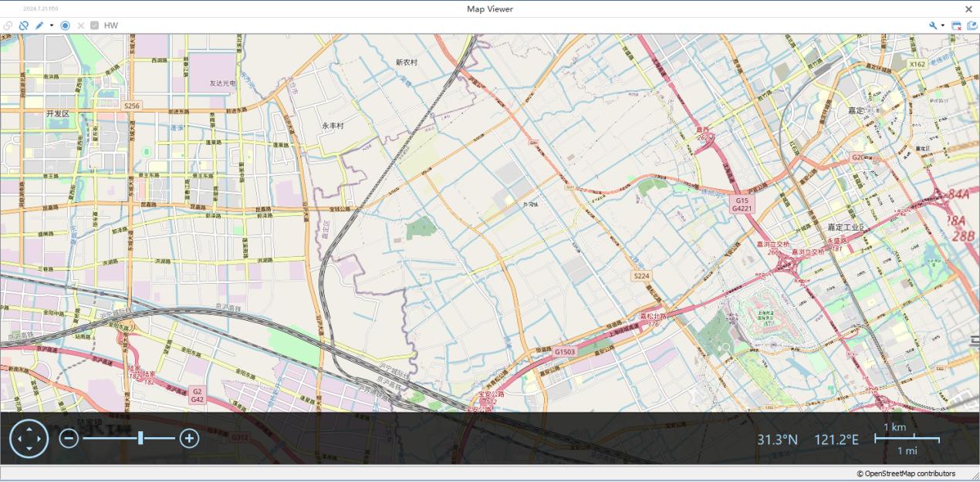Toggle the HW checkbox

click(x=94, y=25)
